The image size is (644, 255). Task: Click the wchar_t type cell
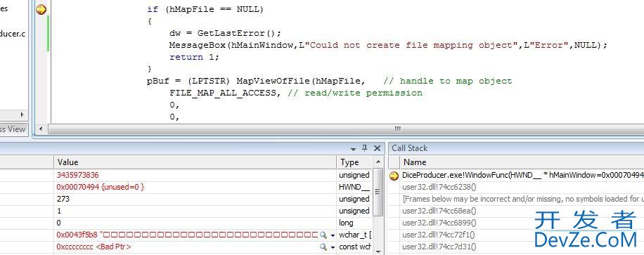point(354,235)
